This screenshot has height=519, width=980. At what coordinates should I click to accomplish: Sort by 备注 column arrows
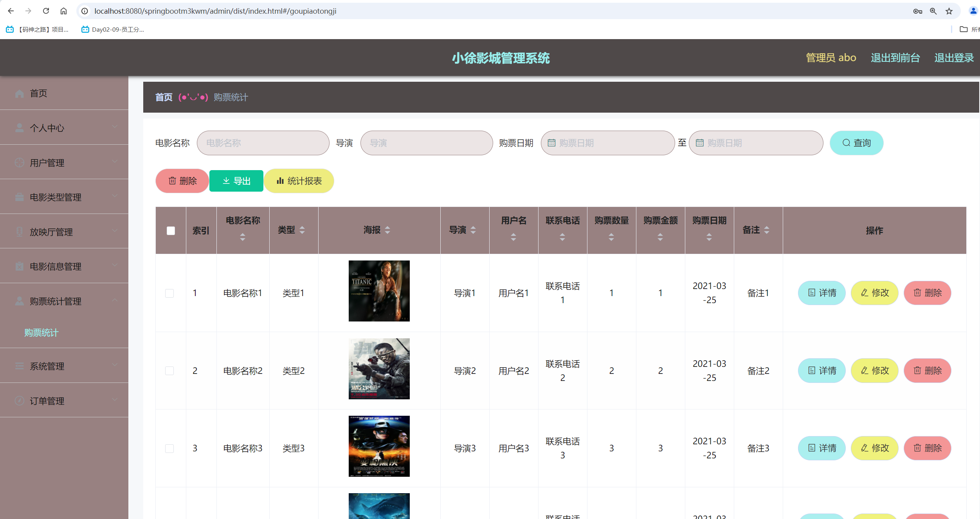[767, 230]
